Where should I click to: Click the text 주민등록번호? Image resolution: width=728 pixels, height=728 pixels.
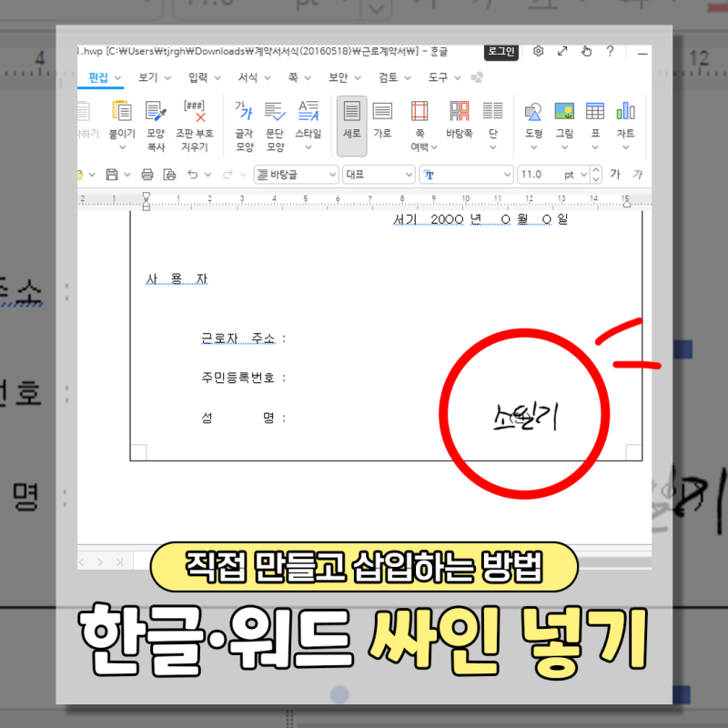point(238,378)
